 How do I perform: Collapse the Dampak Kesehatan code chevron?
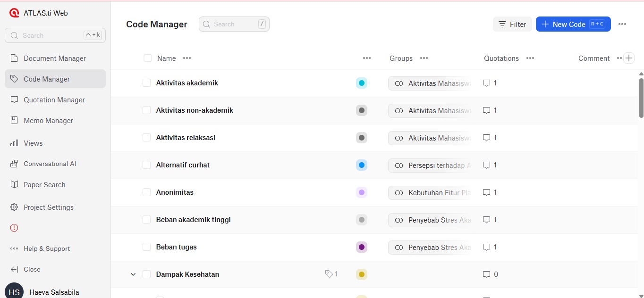(133, 274)
